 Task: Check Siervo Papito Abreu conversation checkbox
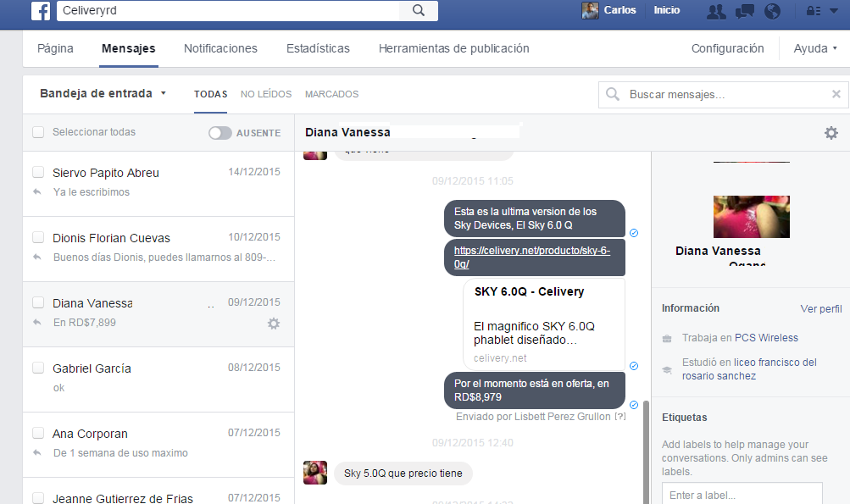click(x=38, y=172)
